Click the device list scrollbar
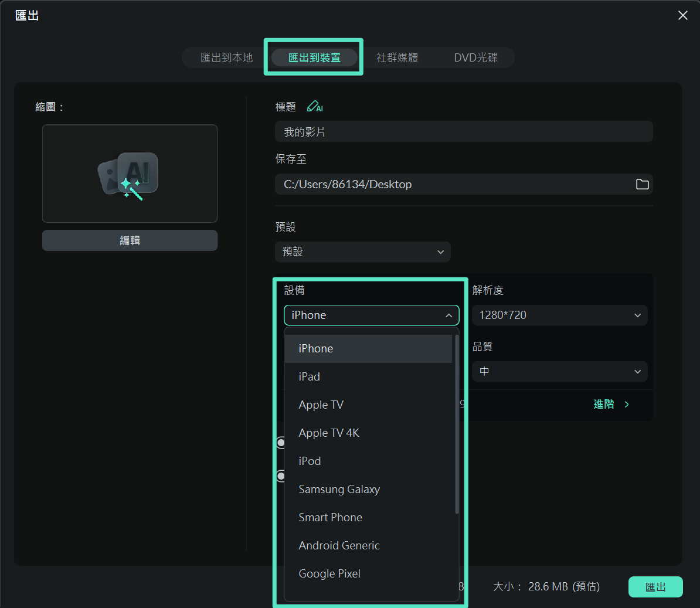Screen dimensions: 700x608 coord(457,424)
